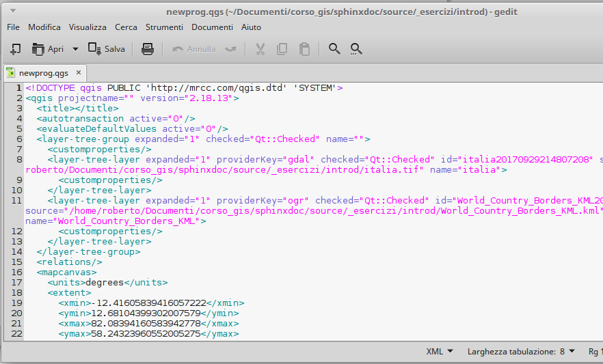Save the document with Salva
The image size is (603, 364).
click(107, 49)
